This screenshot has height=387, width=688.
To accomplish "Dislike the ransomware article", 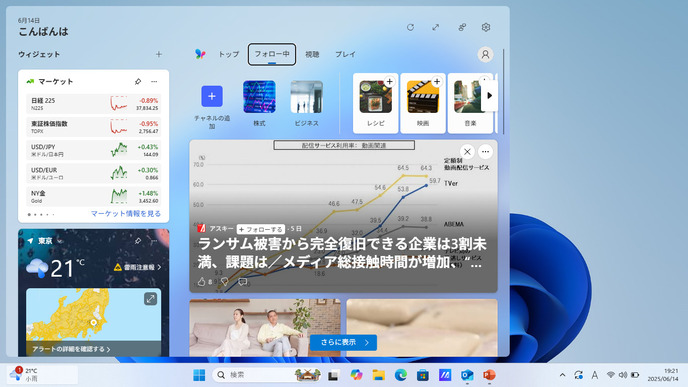I will tap(225, 282).
